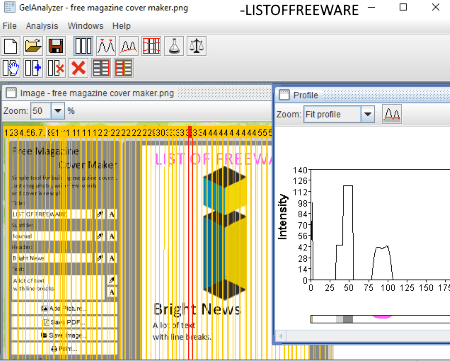Click the add lane icon
The image size is (450, 361).
(x=33, y=68)
